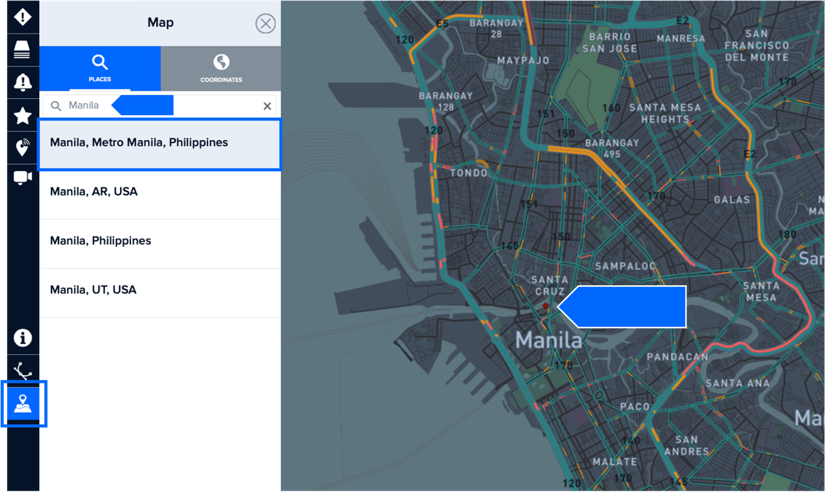Click the San Francisco Del Monte label

click(x=757, y=45)
